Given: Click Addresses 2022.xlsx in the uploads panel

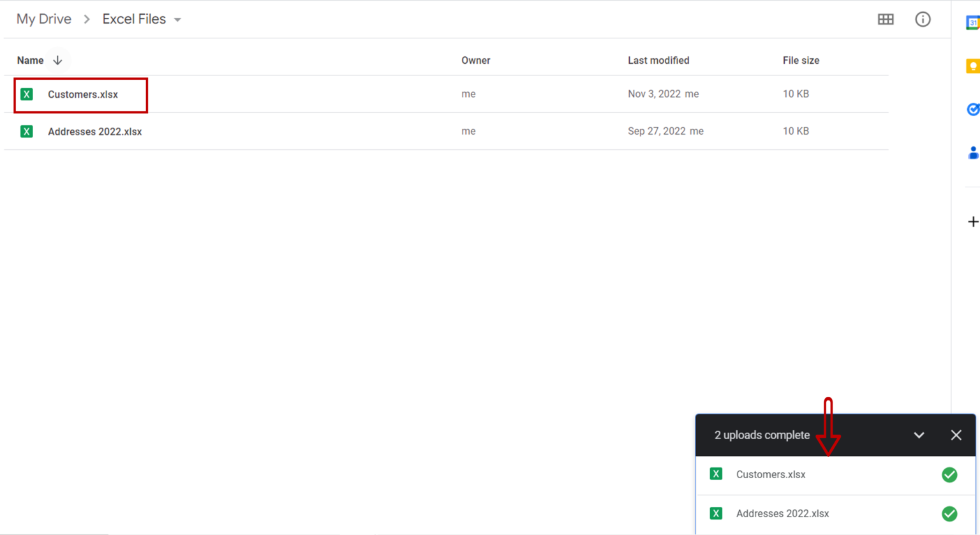Looking at the screenshot, I should [x=782, y=514].
